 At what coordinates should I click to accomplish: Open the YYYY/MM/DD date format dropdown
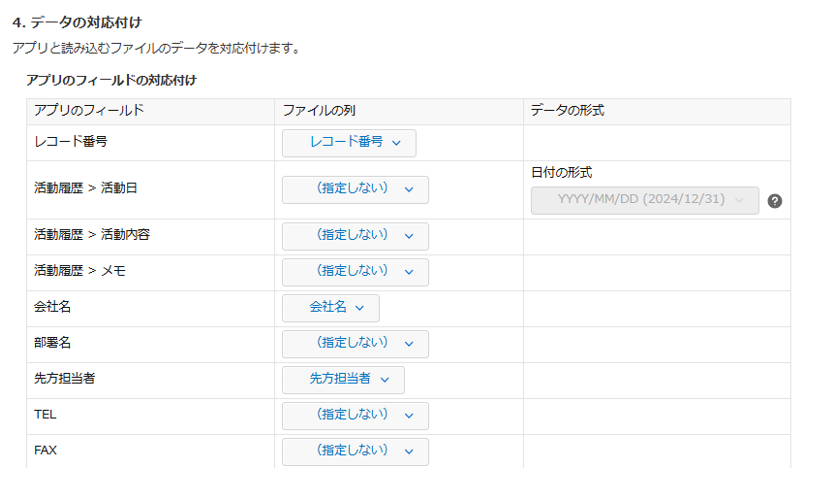[x=644, y=201]
